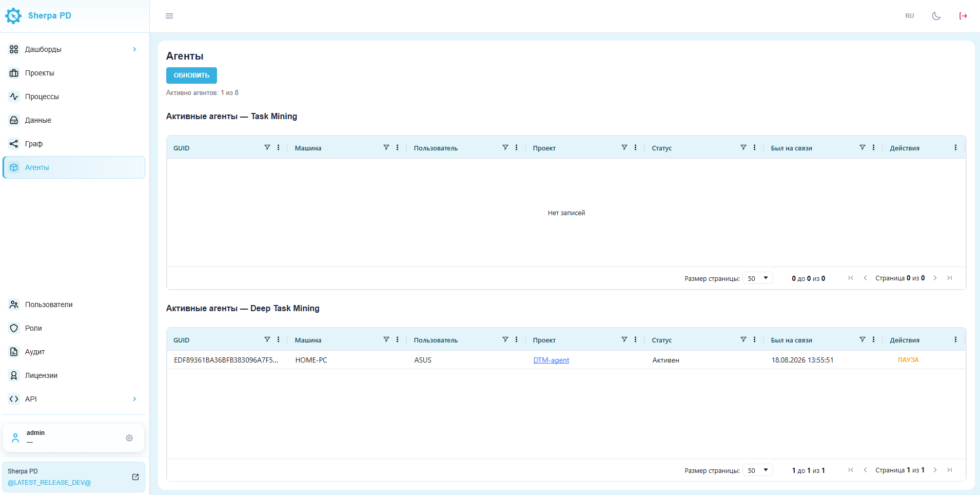Open page size dropdown in the Deep Task Mining table
The image size is (980, 495).
pos(758,470)
